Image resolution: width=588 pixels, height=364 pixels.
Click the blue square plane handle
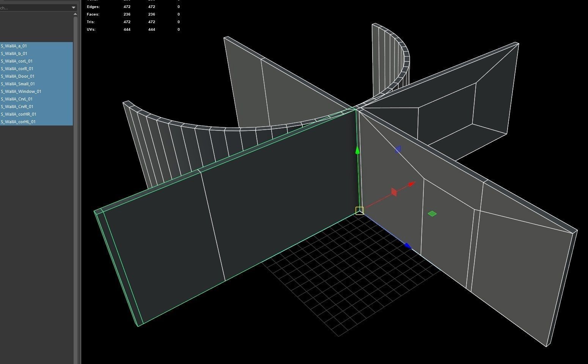pos(398,149)
